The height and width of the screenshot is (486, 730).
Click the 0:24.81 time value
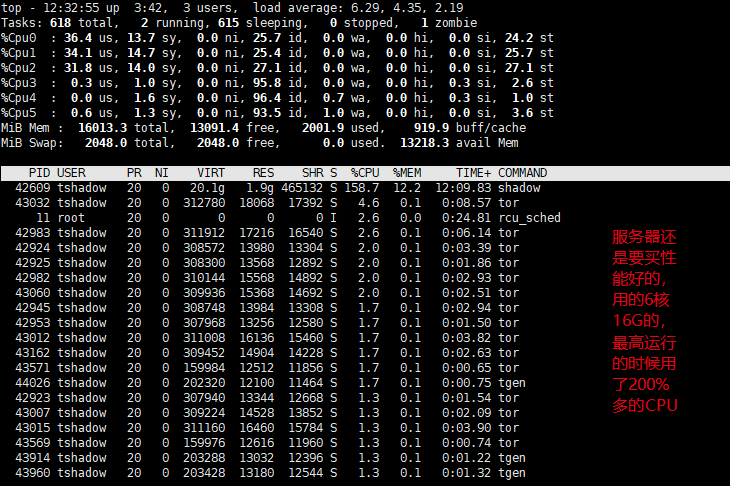466,218
